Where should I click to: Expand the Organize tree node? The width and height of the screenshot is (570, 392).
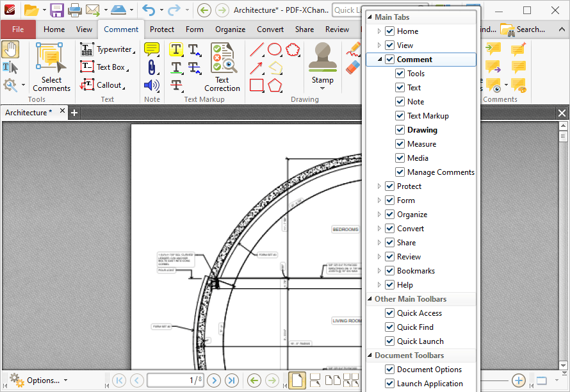[x=379, y=215]
